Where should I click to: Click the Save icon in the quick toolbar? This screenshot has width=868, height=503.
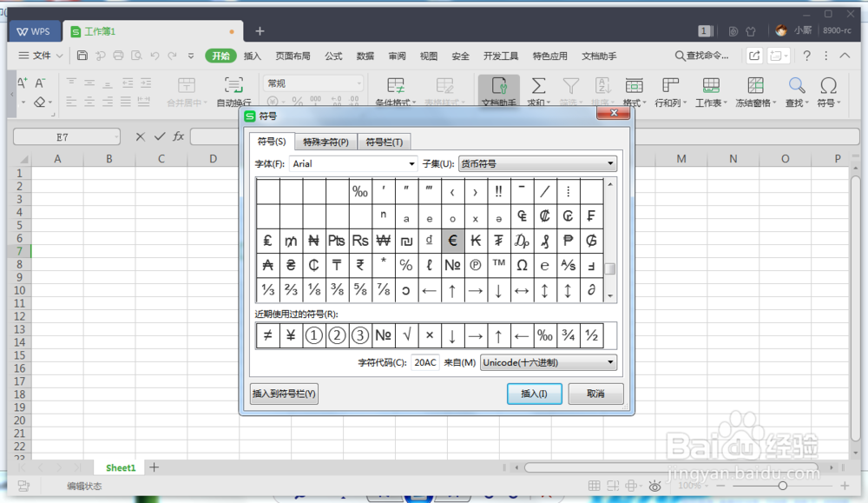(x=82, y=56)
